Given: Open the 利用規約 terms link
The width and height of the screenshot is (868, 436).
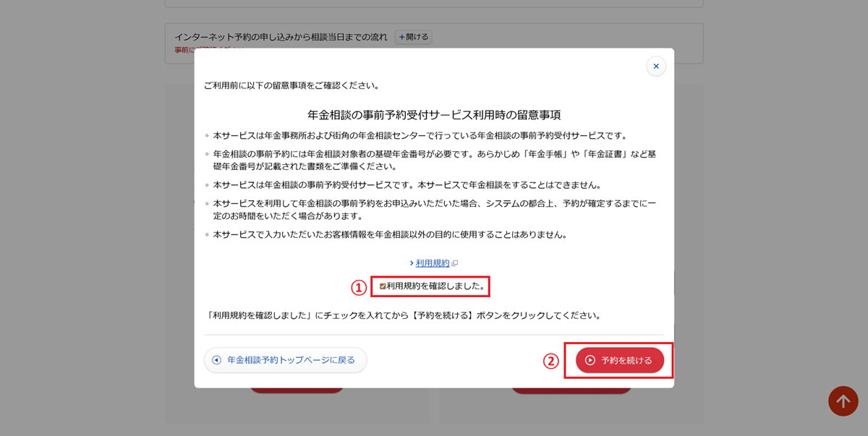Looking at the screenshot, I should pos(433,263).
